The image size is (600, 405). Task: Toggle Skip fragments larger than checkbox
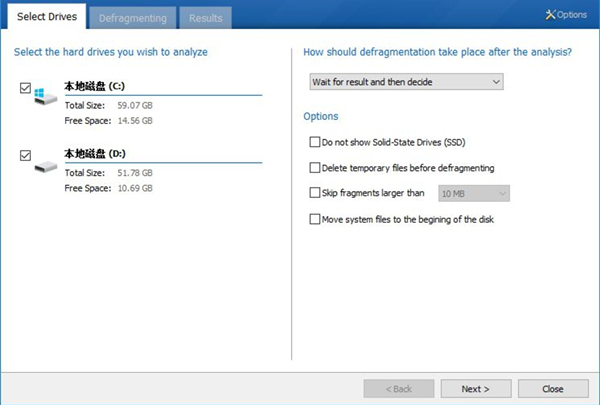click(x=316, y=193)
